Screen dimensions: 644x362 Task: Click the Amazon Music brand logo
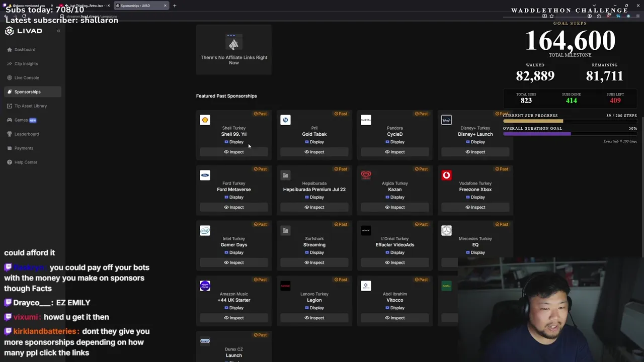pyautogui.click(x=205, y=286)
